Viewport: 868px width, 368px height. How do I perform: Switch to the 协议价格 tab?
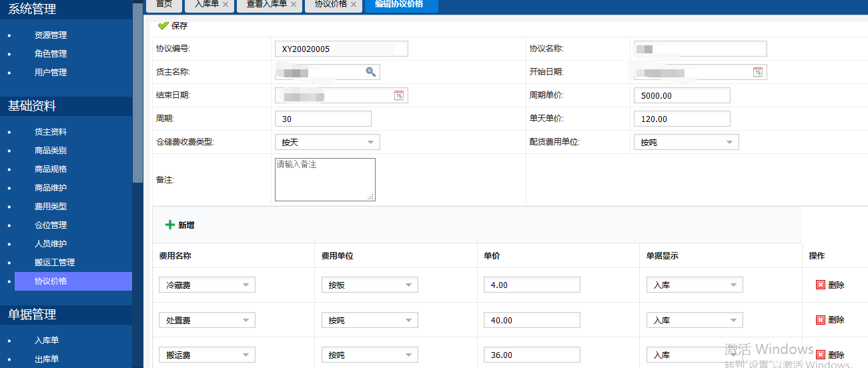tap(331, 5)
